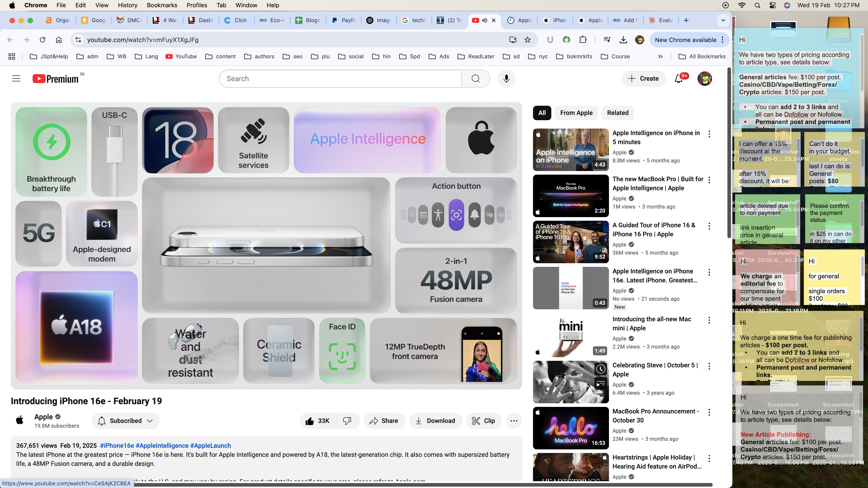Open the #AppleIntelligence hashtag link
Screen dimensions: 868x488
tap(162, 446)
